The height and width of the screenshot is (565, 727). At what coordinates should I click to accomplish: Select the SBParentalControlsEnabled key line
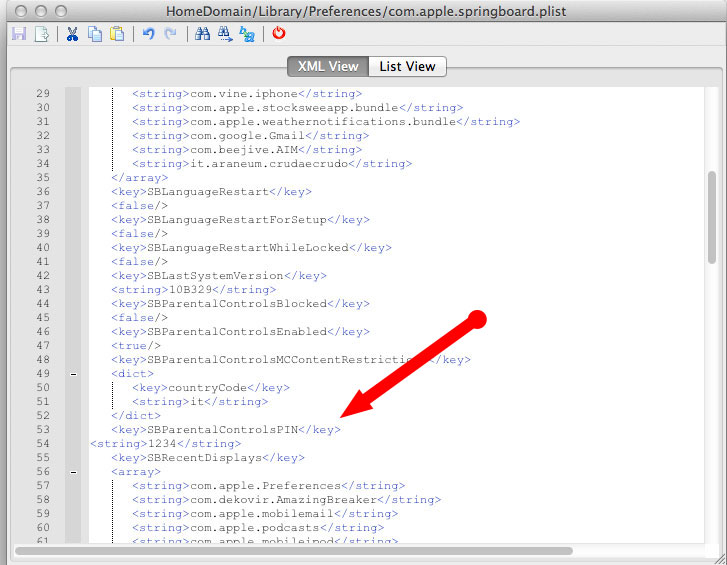tap(240, 332)
